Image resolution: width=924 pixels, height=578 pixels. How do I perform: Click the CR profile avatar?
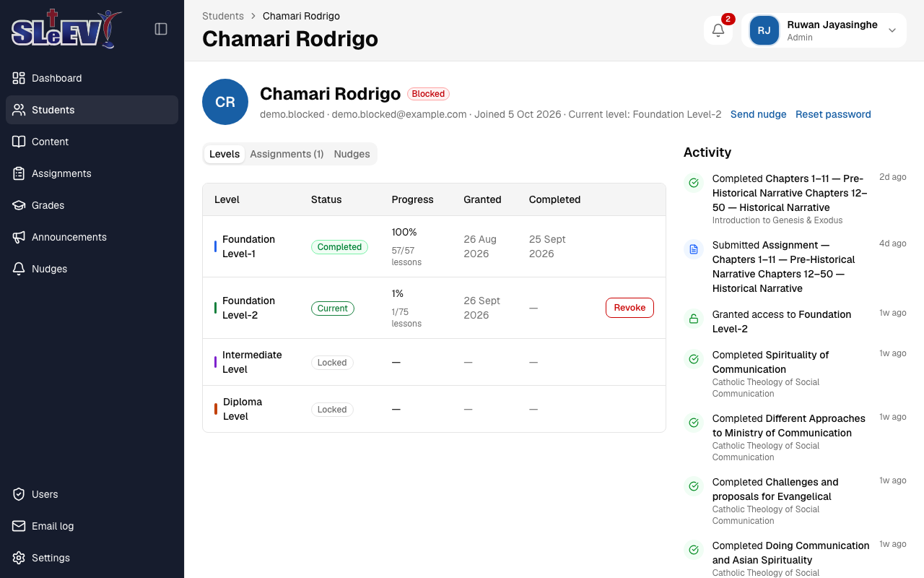coord(225,102)
